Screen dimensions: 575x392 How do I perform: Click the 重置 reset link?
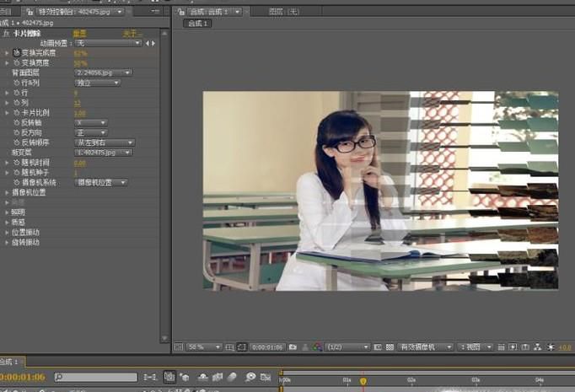click(x=79, y=33)
